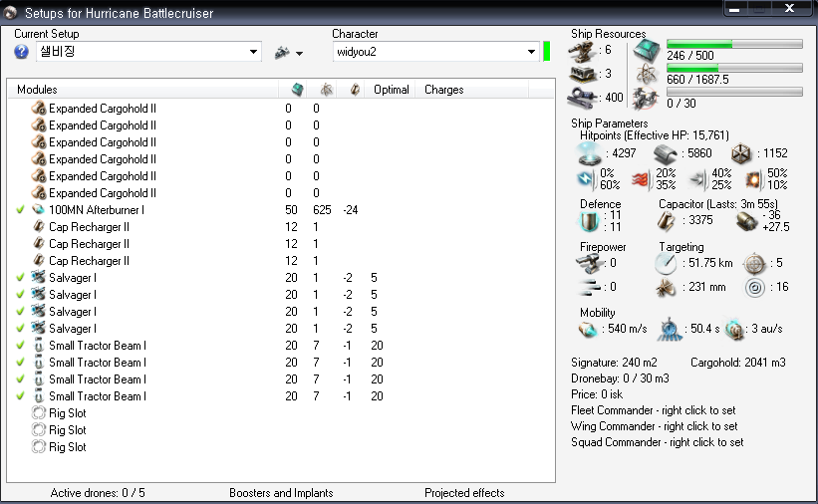Click the first Salvager I module icon
The height and width of the screenshot is (504, 818).
39,277
